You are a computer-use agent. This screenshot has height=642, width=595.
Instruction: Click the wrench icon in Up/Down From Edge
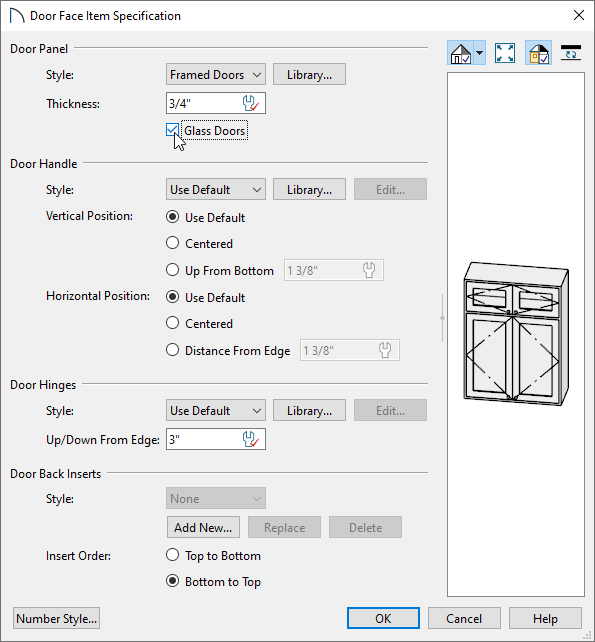pyautogui.click(x=251, y=439)
